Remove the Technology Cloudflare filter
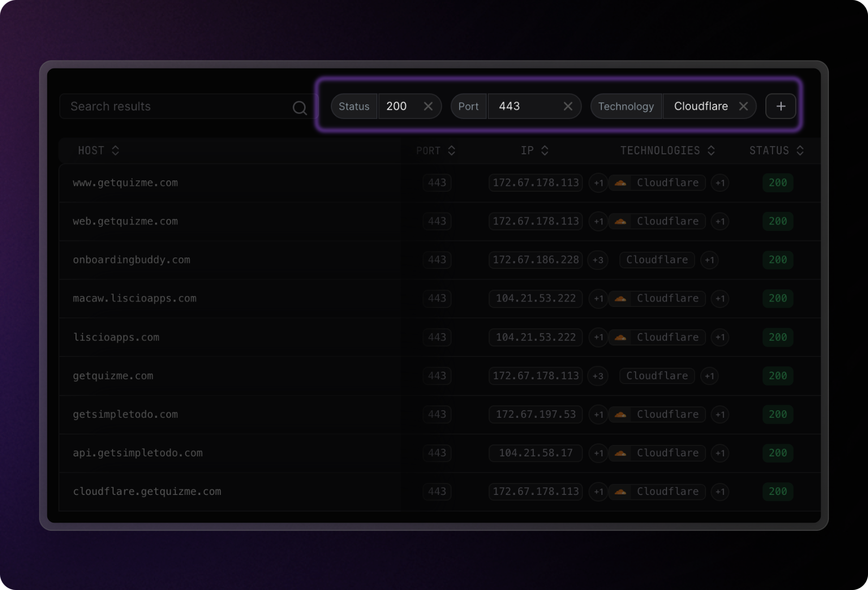 click(743, 106)
